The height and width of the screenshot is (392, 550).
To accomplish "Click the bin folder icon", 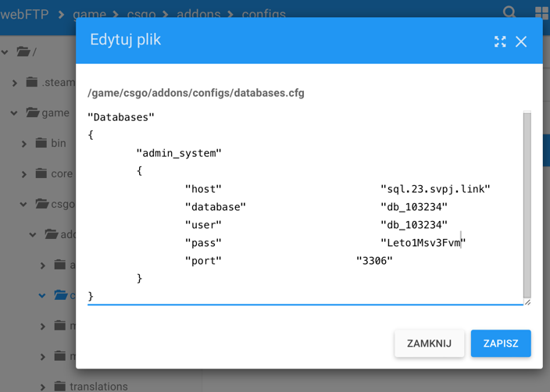I will click(x=41, y=143).
